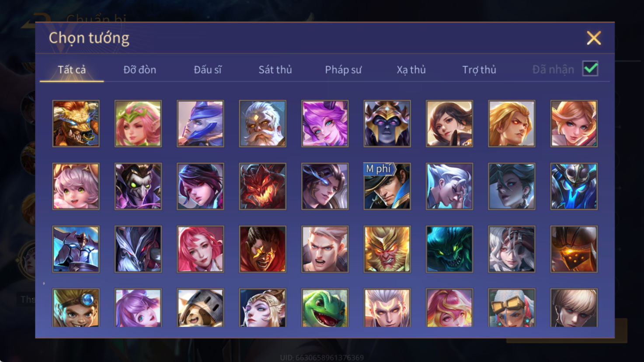Toggle the "Đã nhận" checkbox
This screenshot has width=644, height=362.
click(x=590, y=69)
